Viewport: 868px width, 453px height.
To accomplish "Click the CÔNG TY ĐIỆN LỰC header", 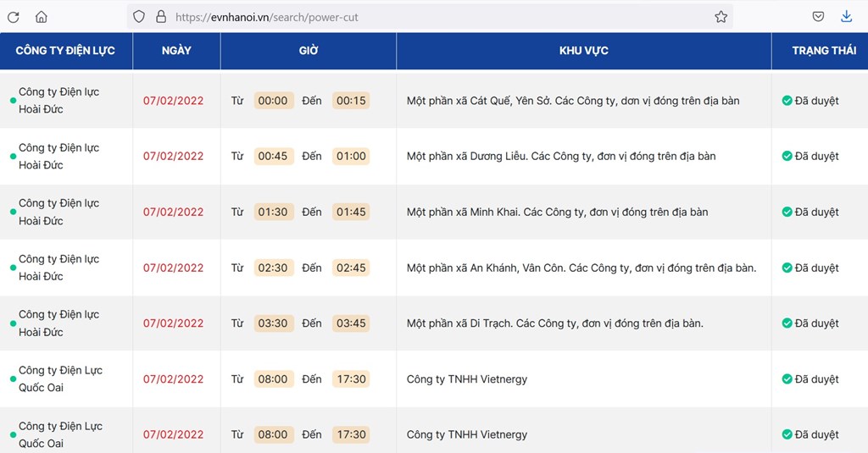I will click(x=65, y=51).
